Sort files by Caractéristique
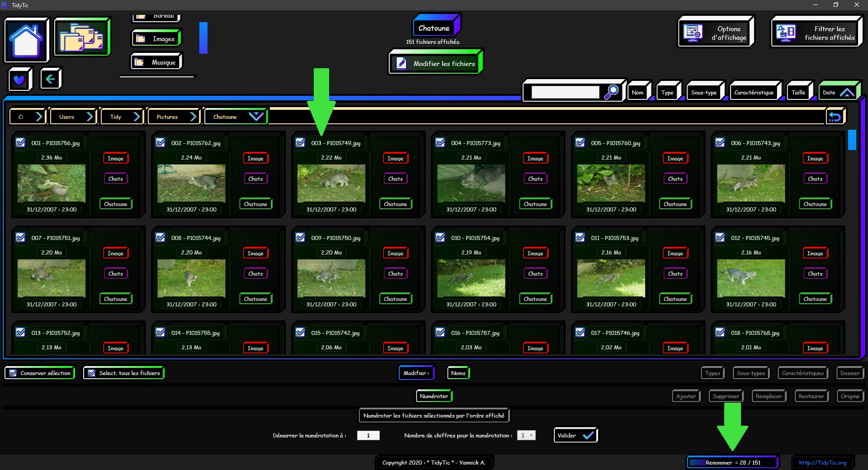 755,92
